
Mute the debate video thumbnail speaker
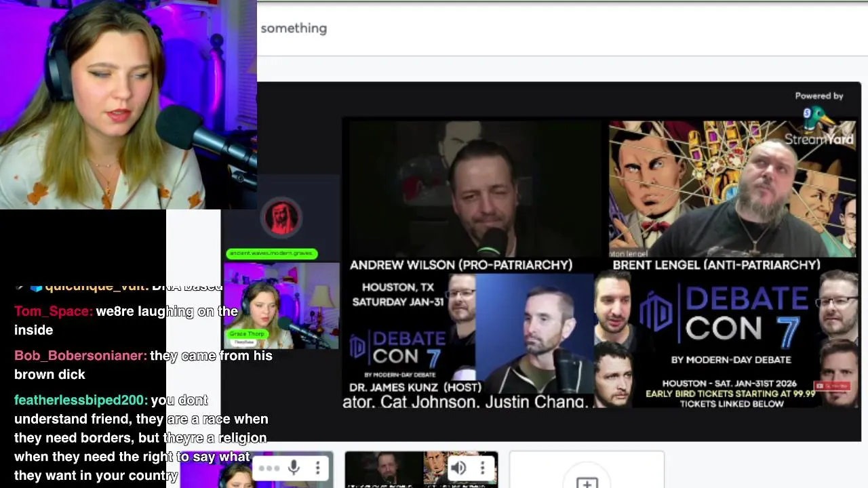(x=458, y=468)
